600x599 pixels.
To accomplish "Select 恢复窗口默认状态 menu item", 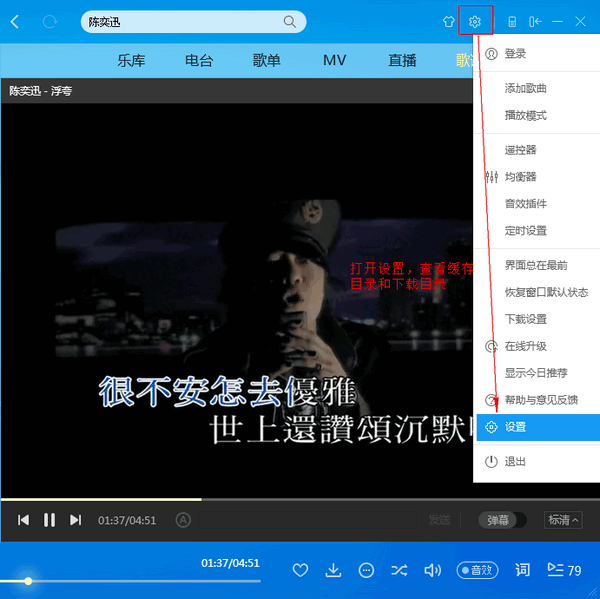I will (538, 292).
